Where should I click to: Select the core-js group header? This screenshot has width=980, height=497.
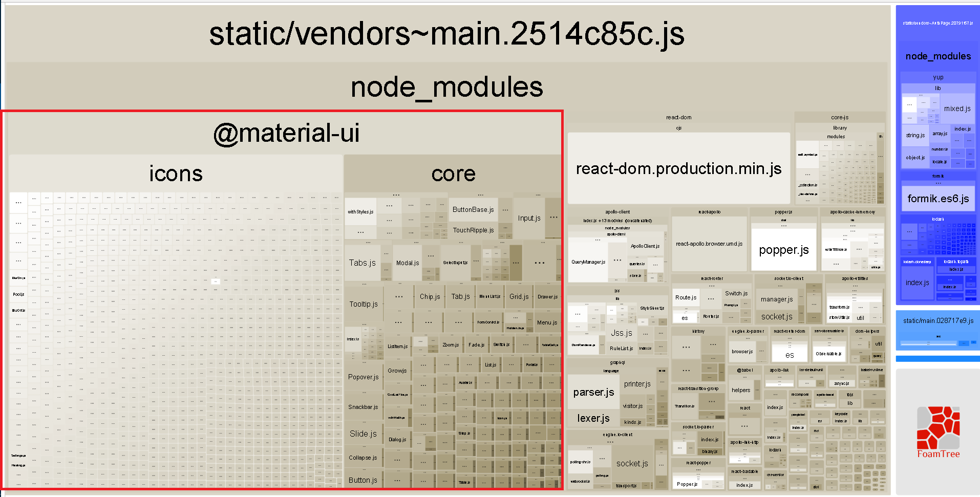pos(840,118)
